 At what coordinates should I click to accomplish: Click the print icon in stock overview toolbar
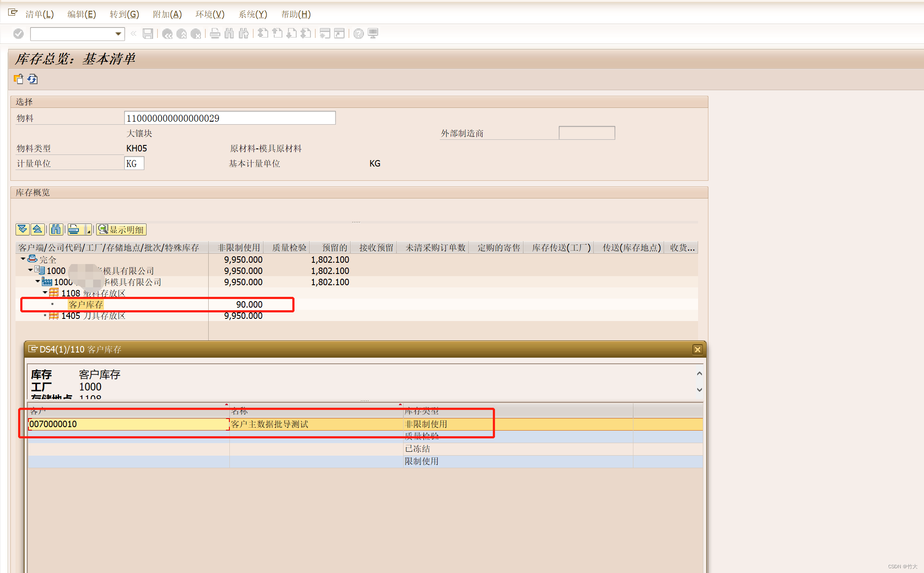pos(74,229)
